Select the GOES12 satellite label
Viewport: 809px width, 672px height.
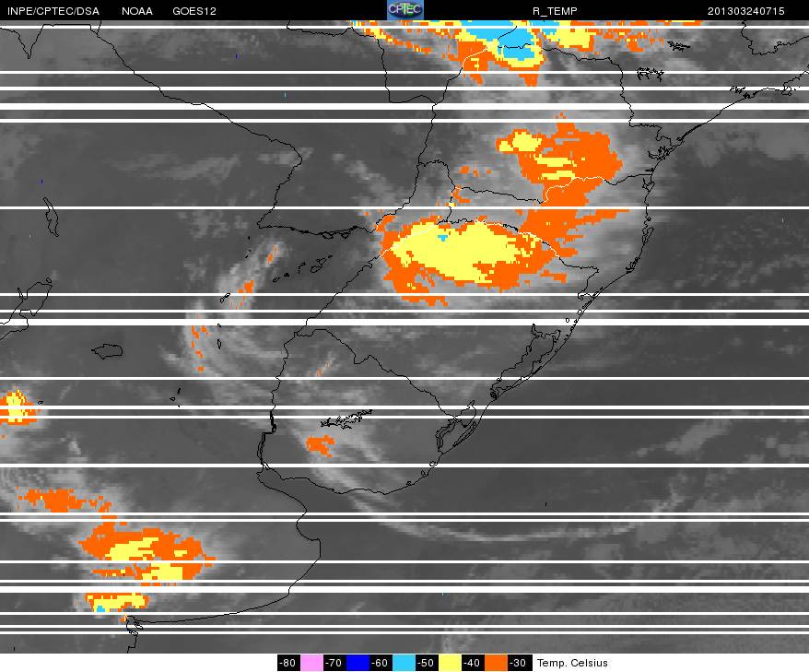[194, 11]
